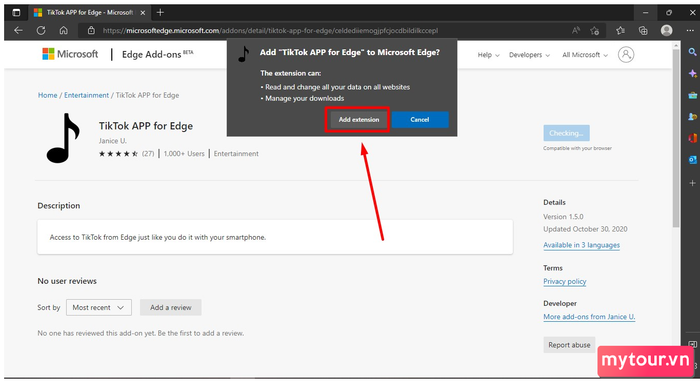Refresh the page with the reload icon
The width and height of the screenshot is (700, 385).
pyautogui.click(x=41, y=30)
